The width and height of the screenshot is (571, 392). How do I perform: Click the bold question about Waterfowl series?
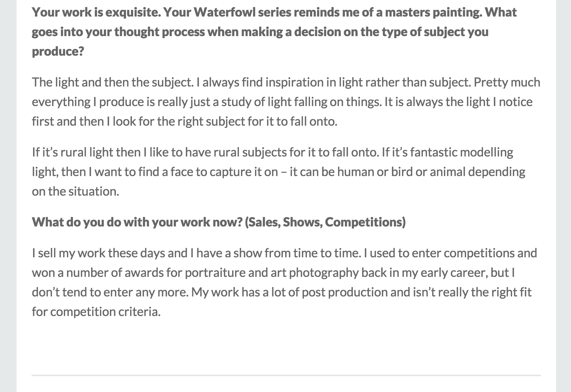pos(275,32)
